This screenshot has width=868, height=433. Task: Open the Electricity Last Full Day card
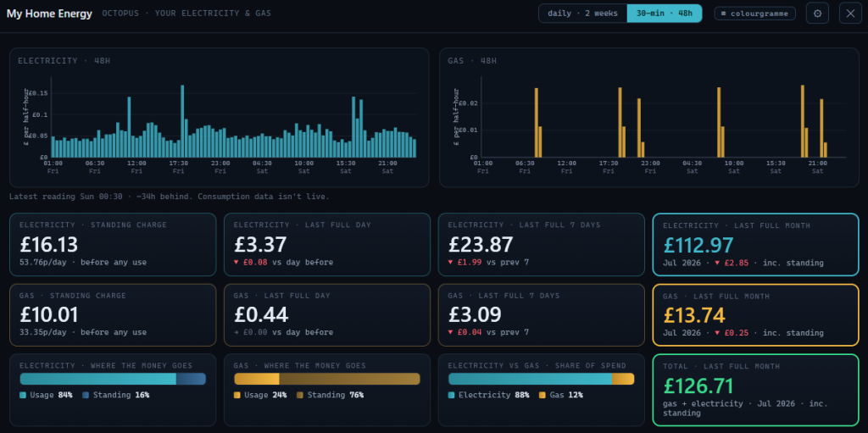coord(327,244)
